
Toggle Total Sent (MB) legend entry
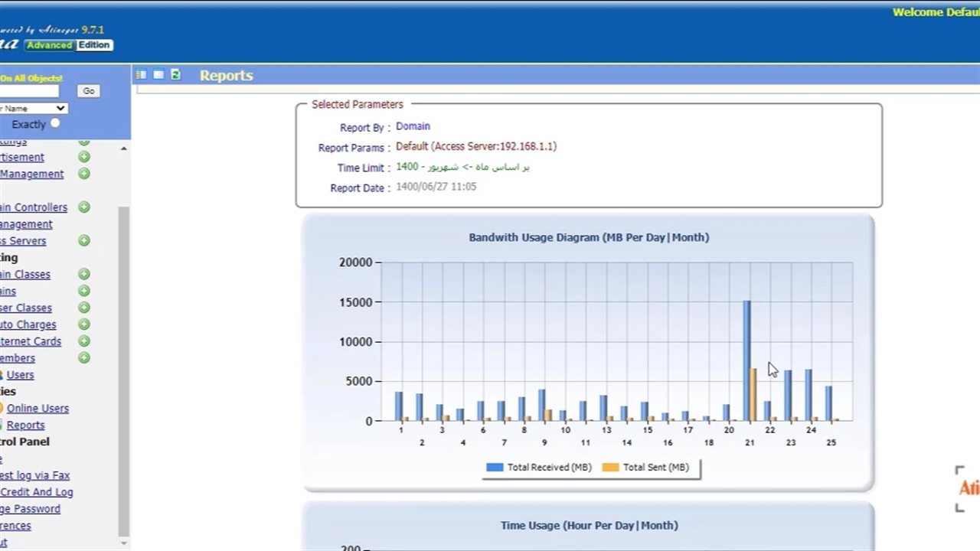point(645,467)
